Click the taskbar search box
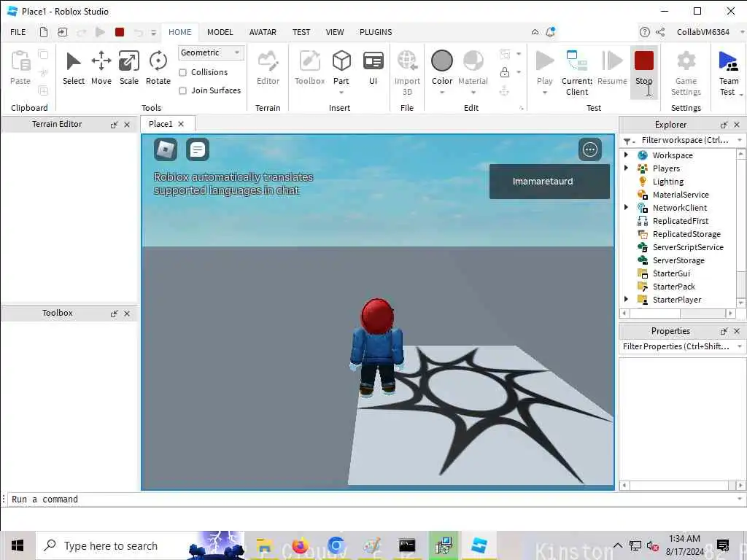 (141, 545)
